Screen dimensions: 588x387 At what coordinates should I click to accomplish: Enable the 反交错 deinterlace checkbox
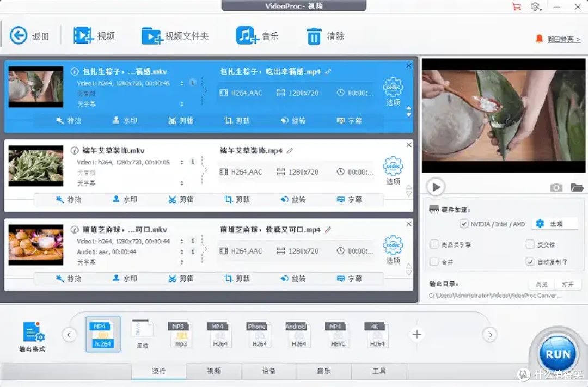click(530, 244)
